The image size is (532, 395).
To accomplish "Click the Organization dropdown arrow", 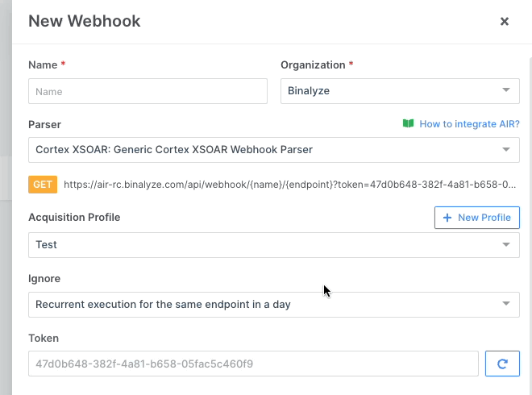I will 505,90.
